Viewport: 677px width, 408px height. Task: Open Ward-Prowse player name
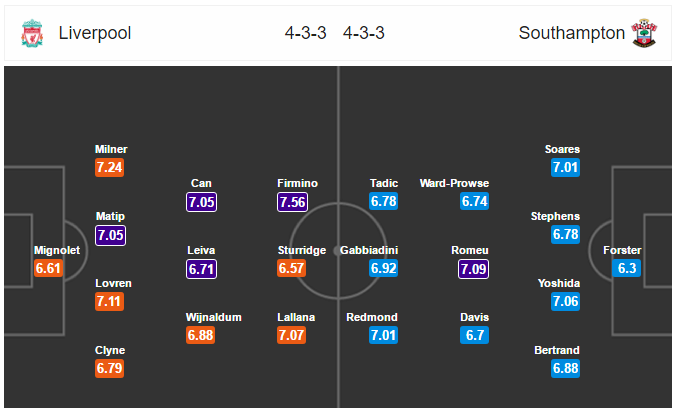coord(455,183)
